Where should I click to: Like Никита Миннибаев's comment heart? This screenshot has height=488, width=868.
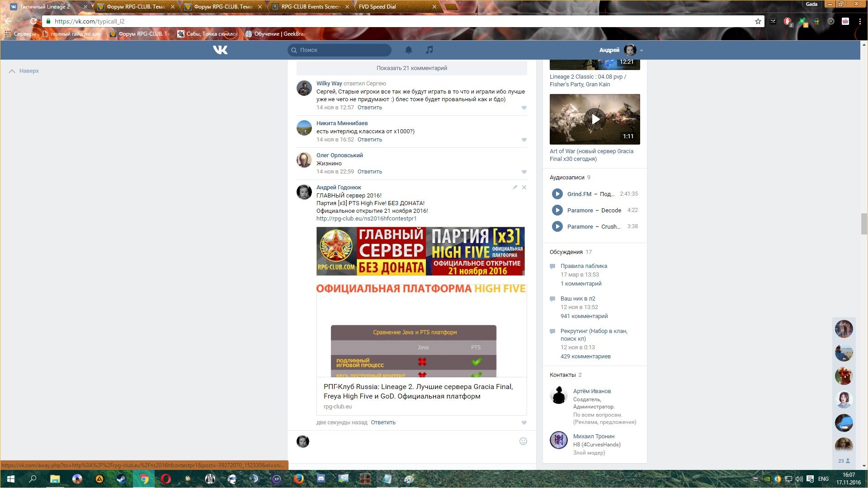(x=524, y=140)
